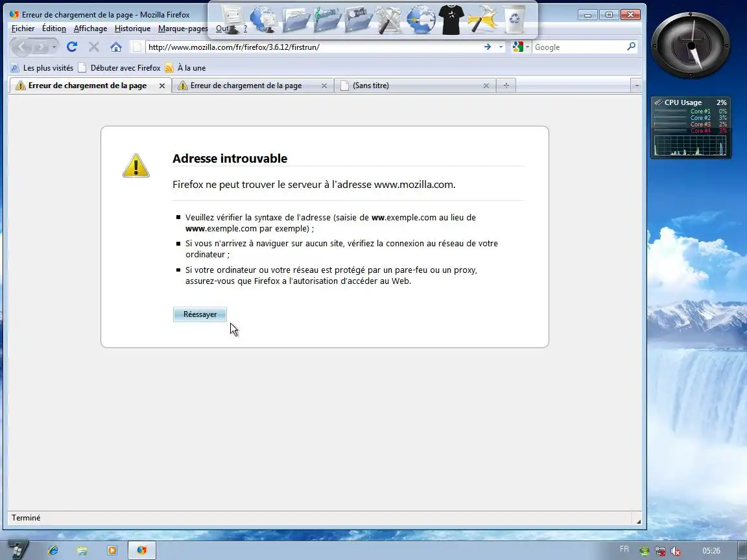Close the second Erreur de chargement tab
747x560 pixels.
[x=324, y=86]
